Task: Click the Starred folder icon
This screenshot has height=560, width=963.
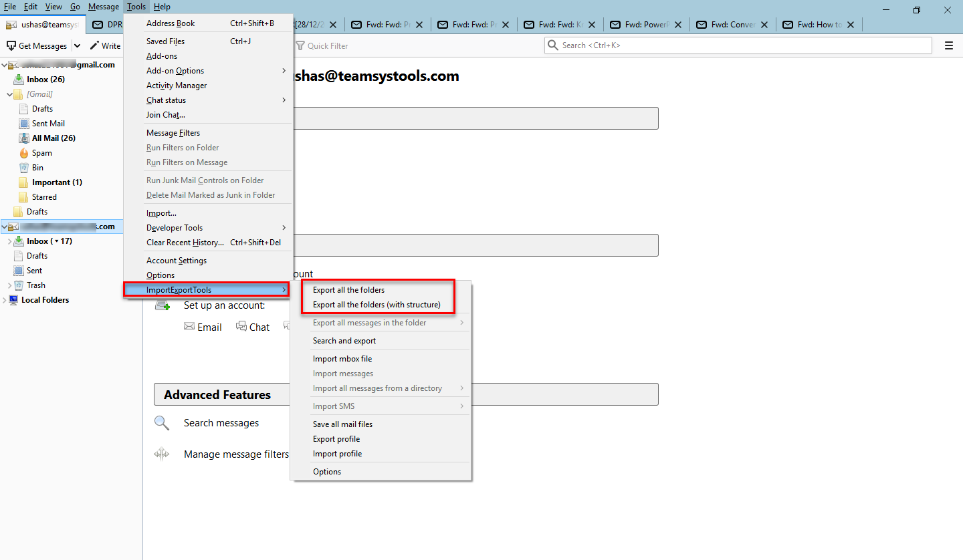Action: pos(24,197)
